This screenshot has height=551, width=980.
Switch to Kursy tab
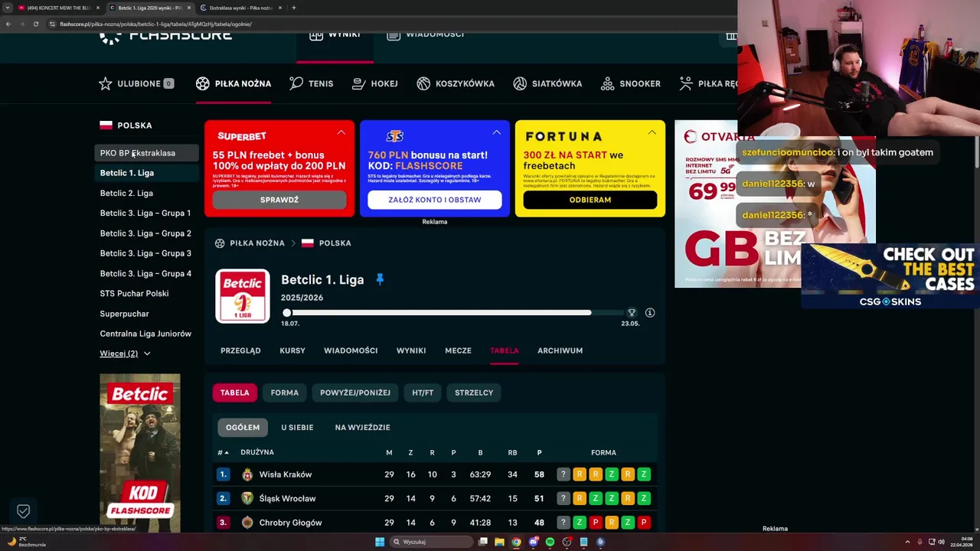pyautogui.click(x=292, y=350)
